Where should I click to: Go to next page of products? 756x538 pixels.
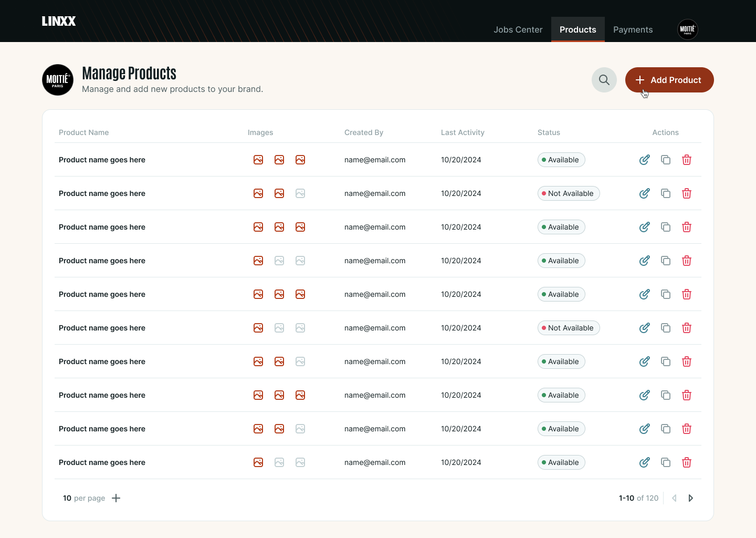click(690, 498)
